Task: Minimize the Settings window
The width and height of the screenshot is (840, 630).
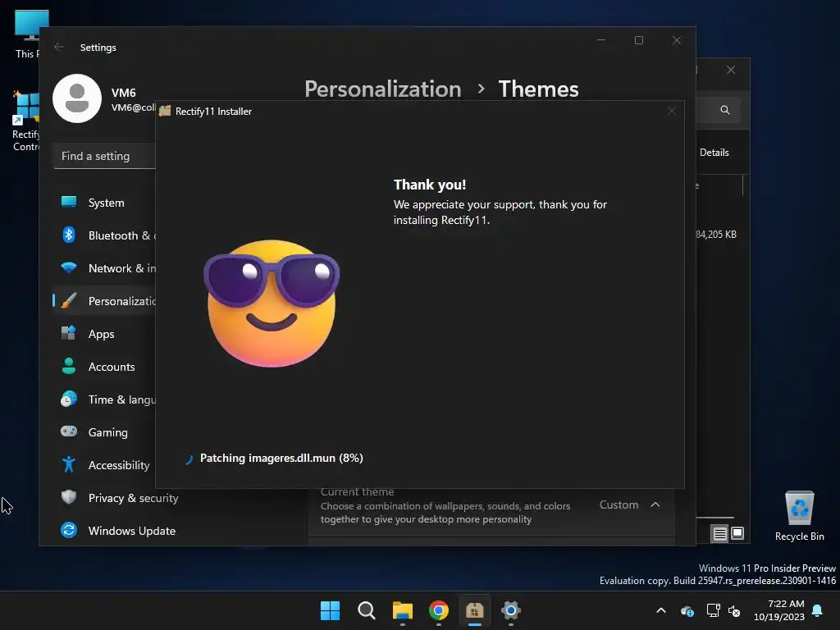Action: (x=601, y=40)
